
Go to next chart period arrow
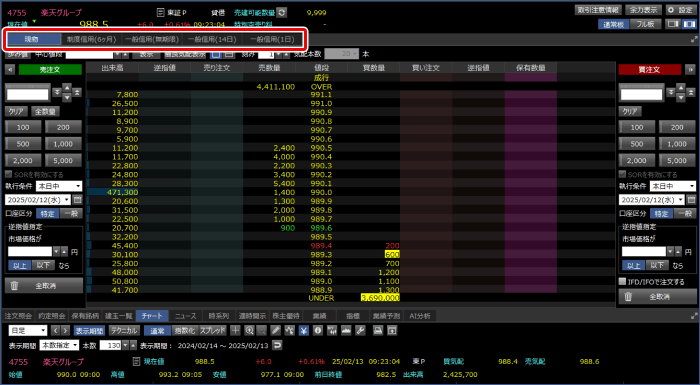point(66,331)
